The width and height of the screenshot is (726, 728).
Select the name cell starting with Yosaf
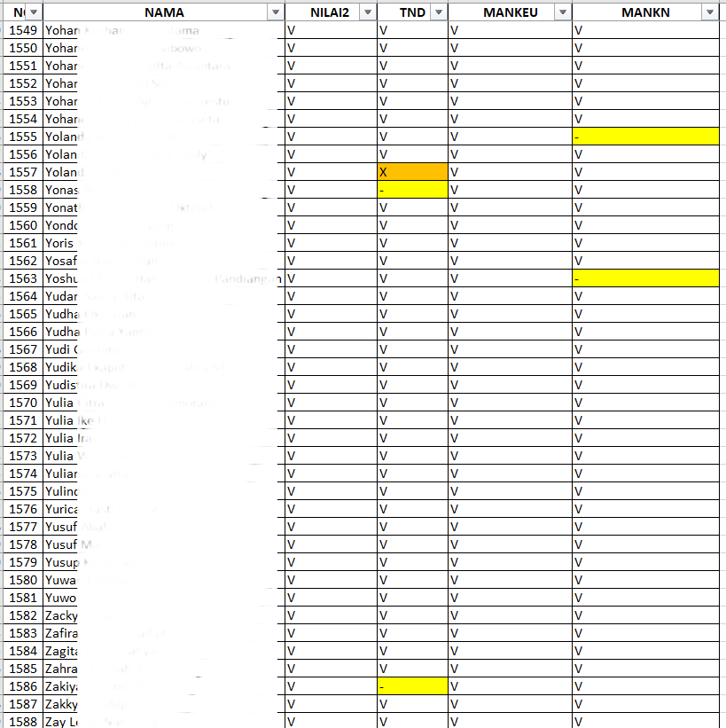click(164, 261)
